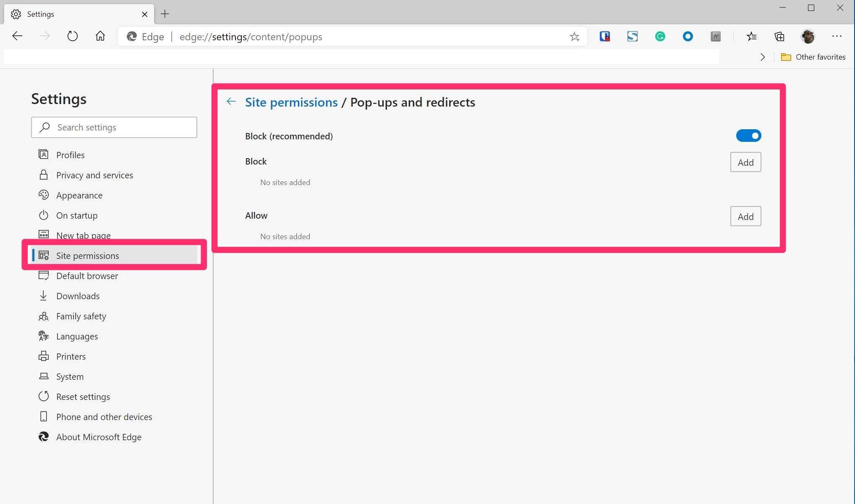The image size is (855, 504).
Task: Search settings using input field
Action: (113, 127)
